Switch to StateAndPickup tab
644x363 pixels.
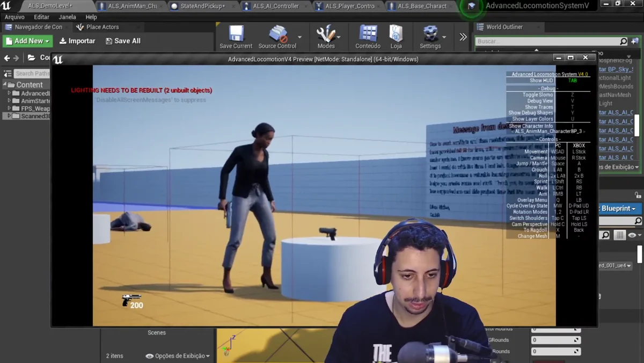[202, 6]
